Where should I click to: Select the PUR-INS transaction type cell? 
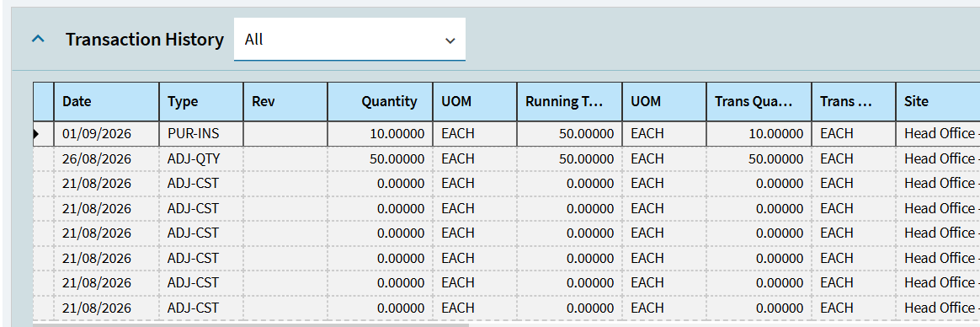(201, 134)
